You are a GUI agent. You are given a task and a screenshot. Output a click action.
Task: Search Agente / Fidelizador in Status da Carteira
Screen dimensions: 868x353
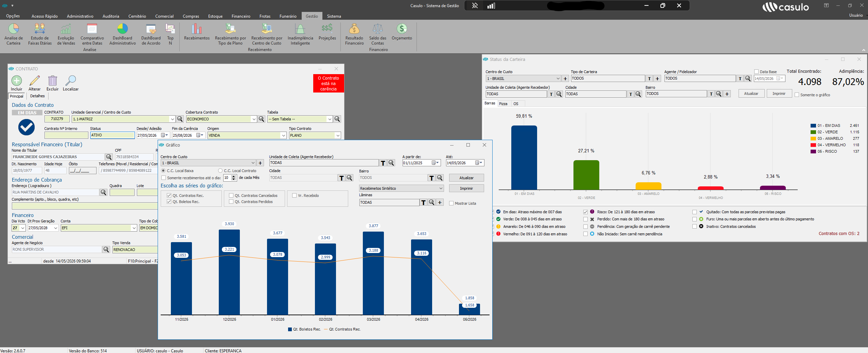pos(748,79)
